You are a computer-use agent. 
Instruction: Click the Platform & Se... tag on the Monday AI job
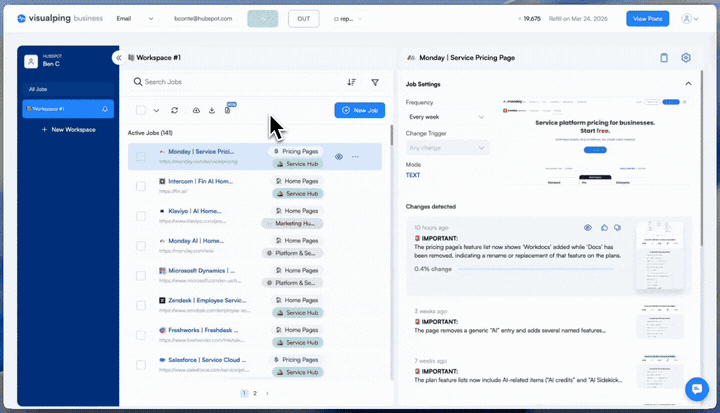point(292,253)
